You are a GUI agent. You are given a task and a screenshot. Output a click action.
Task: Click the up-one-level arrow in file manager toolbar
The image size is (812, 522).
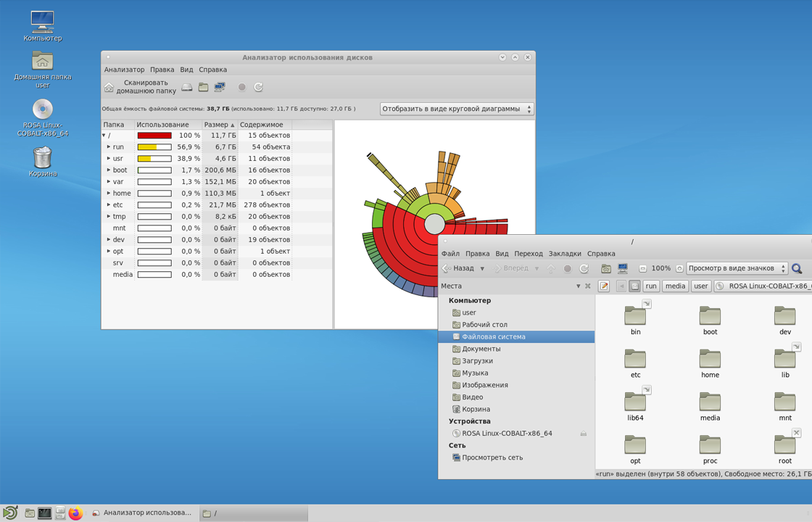pyautogui.click(x=551, y=269)
